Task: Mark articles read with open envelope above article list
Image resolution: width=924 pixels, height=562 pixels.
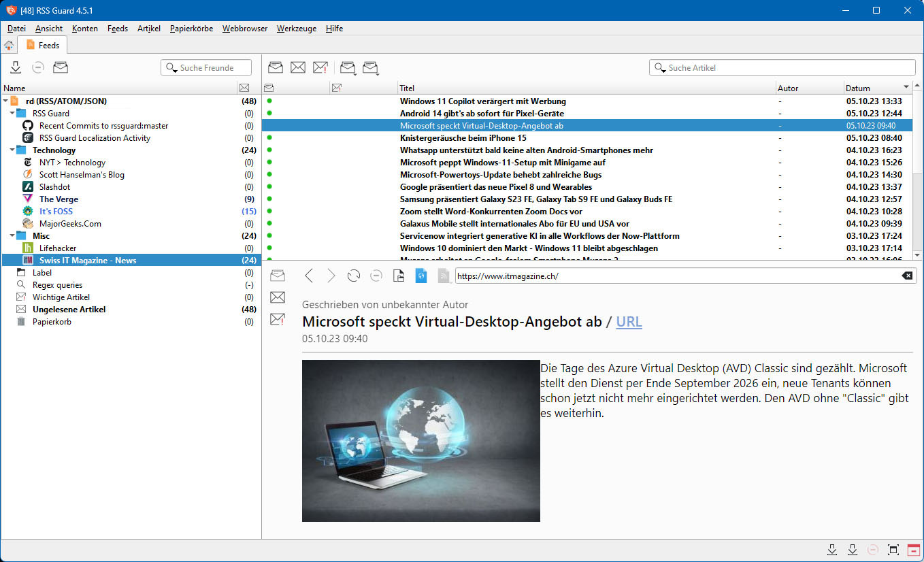Action: tap(276, 67)
